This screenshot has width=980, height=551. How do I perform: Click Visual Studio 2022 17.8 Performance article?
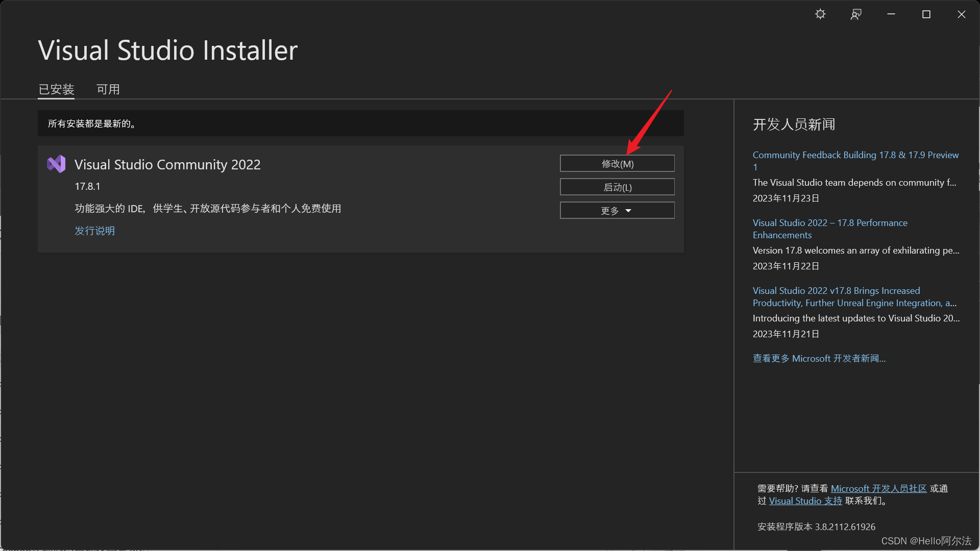click(x=830, y=229)
